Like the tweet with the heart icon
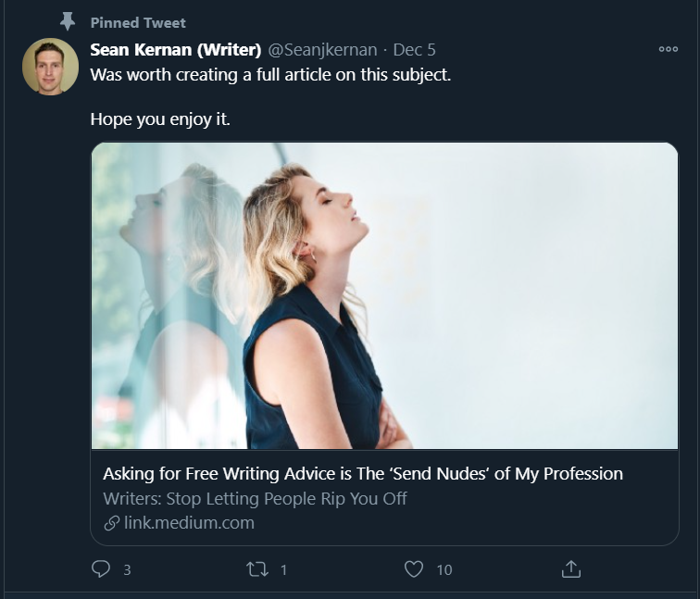This screenshot has height=599, width=700. pyautogui.click(x=414, y=569)
